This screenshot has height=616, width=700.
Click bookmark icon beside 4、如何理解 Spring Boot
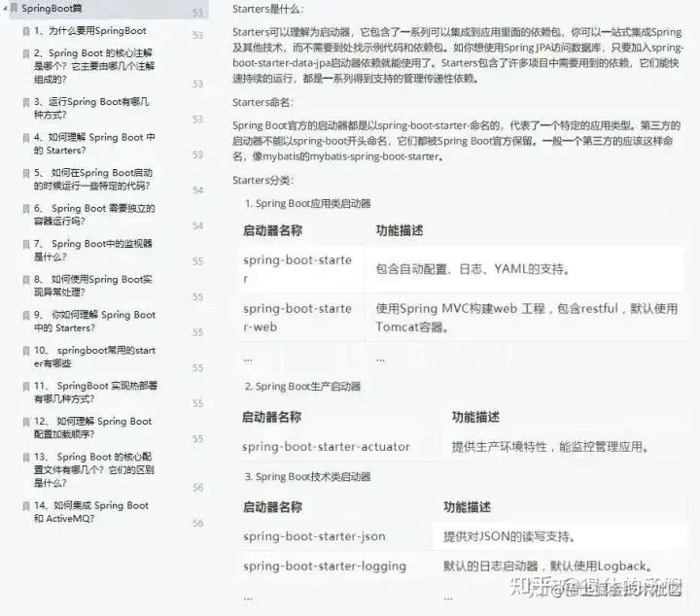[26, 138]
